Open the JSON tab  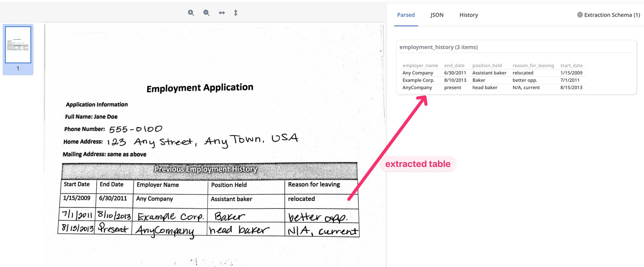tap(437, 15)
